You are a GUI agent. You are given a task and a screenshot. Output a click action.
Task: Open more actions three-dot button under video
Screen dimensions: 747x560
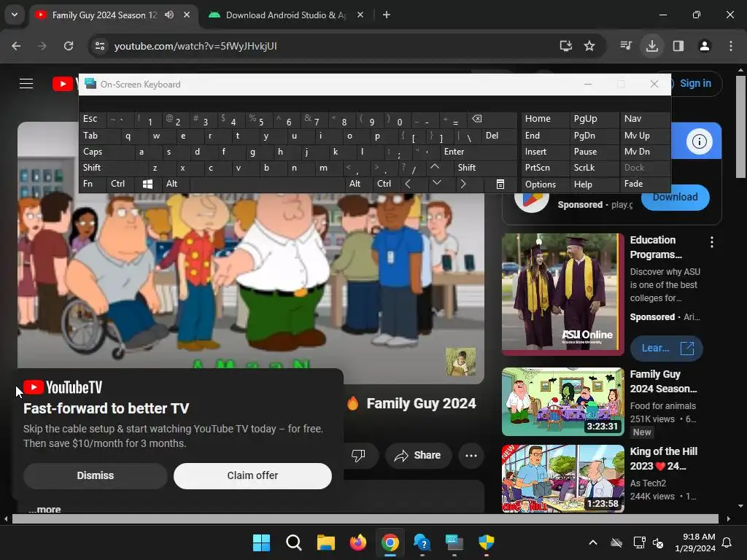tap(471, 455)
